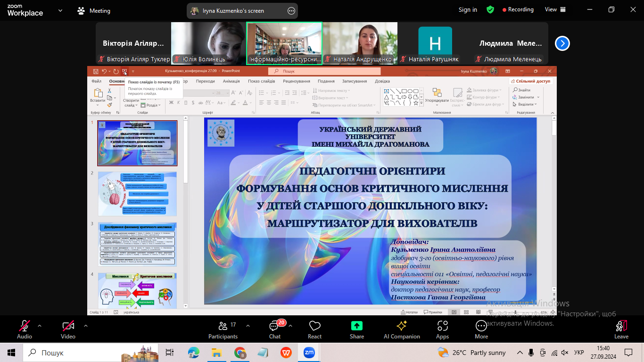This screenshot has width=644, height=362.
Task: Expand the shapes gallery More arrow
Action: pos(421,103)
